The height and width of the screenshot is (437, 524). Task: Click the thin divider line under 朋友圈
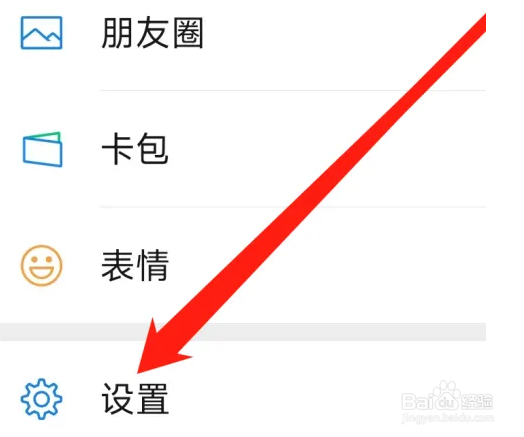(292, 90)
